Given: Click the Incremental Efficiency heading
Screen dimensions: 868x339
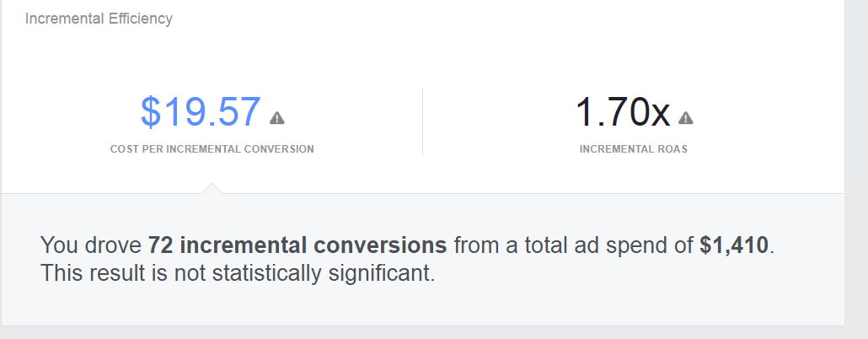Looking at the screenshot, I should pos(99,19).
